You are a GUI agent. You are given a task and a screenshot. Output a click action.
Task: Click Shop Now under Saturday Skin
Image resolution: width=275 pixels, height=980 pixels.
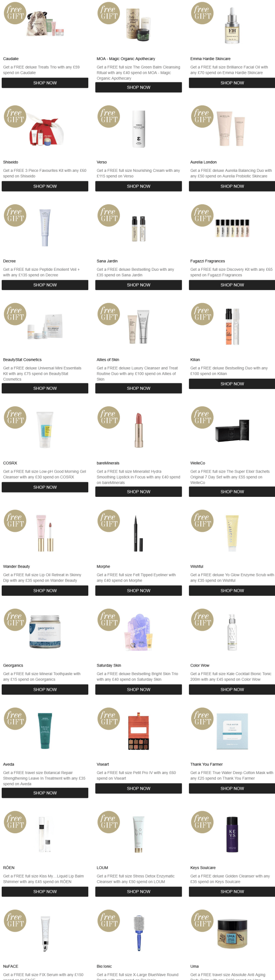pyautogui.click(x=139, y=690)
